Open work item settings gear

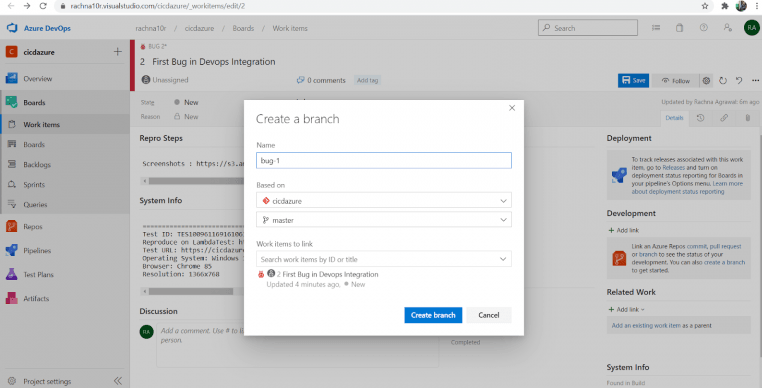point(706,81)
